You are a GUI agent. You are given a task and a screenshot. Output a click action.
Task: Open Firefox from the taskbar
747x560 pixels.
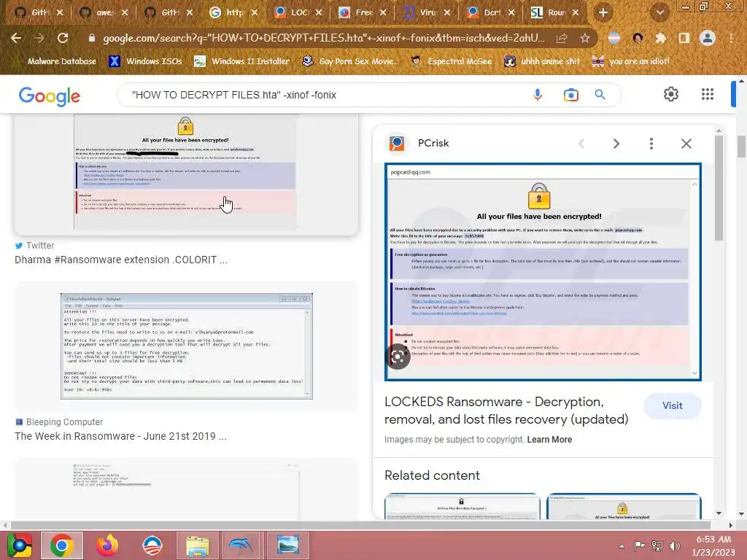[x=107, y=545]
